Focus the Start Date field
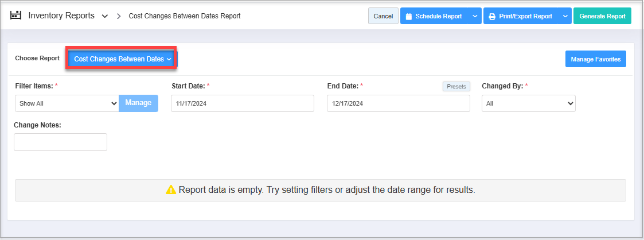Viewport: 644px width, 240px height. click(x=242, y=103)
